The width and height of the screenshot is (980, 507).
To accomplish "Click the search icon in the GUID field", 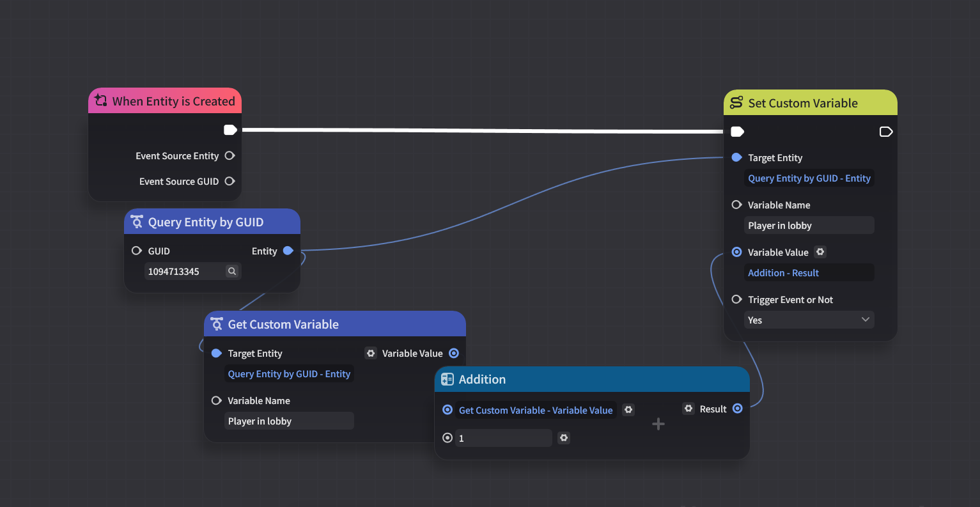I will (232, 271).
